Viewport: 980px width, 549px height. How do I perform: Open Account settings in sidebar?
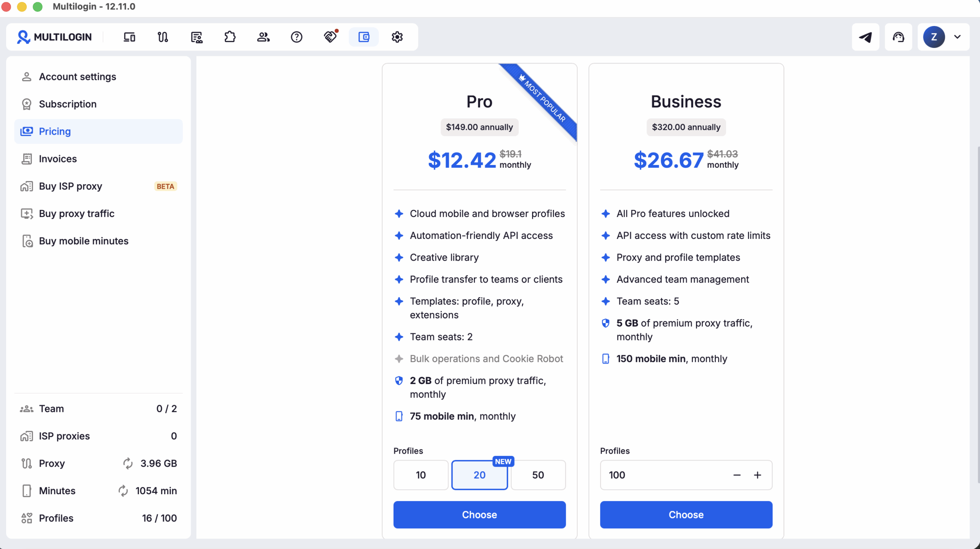pyautogui.click(x=98, y=77)
